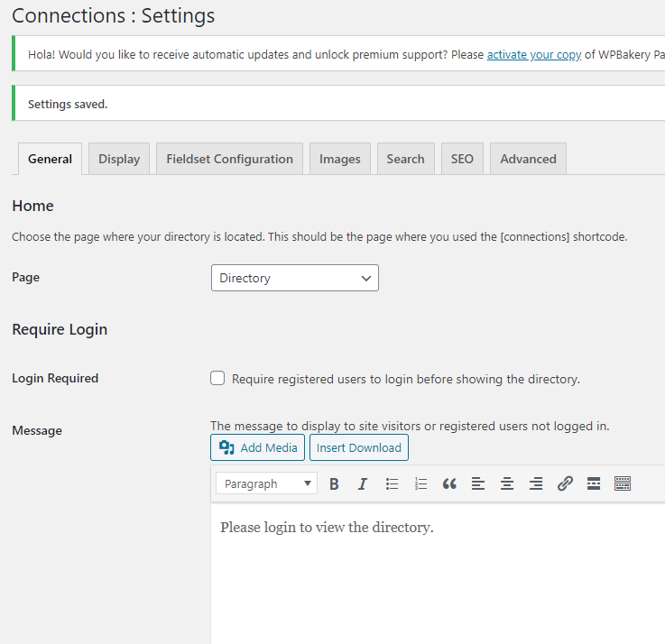The image size is (665, 644).
Task: Click the Settings saved notice text
Action: (x=68, y=105)
